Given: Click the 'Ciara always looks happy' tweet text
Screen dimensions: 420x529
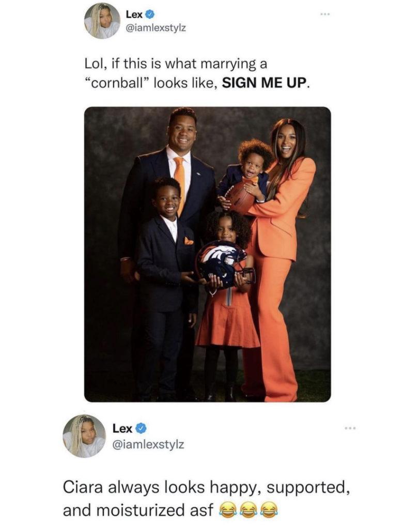Looking at the screenshot, I should [206, 498].
